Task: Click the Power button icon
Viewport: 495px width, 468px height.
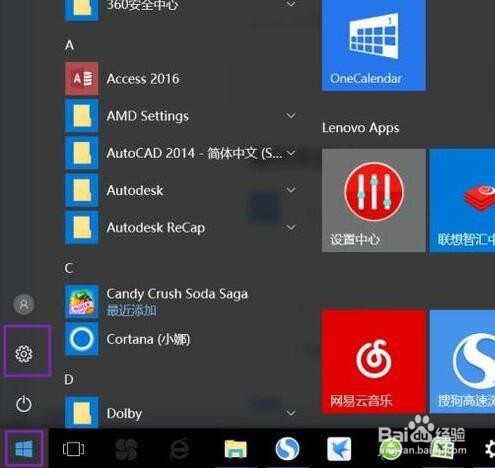Action: click(24, 404)
